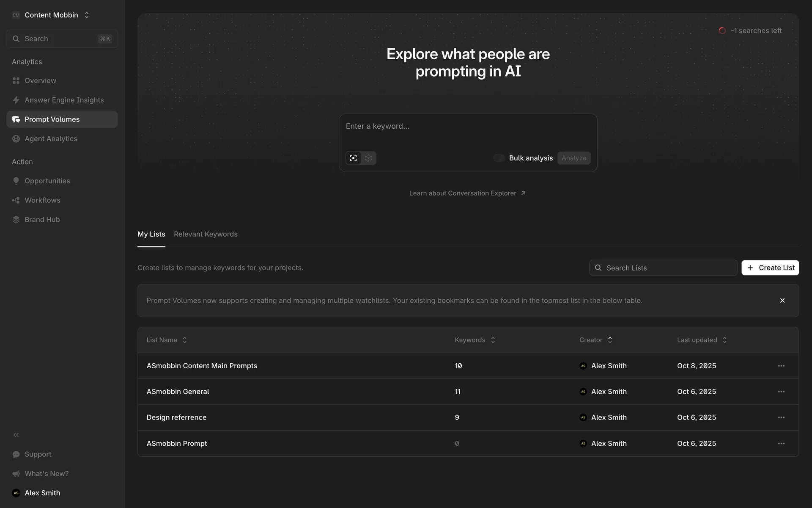Open Opportunities lightbulb item
The width and height of the screenshot is (812, 508).
click(47, 181)
